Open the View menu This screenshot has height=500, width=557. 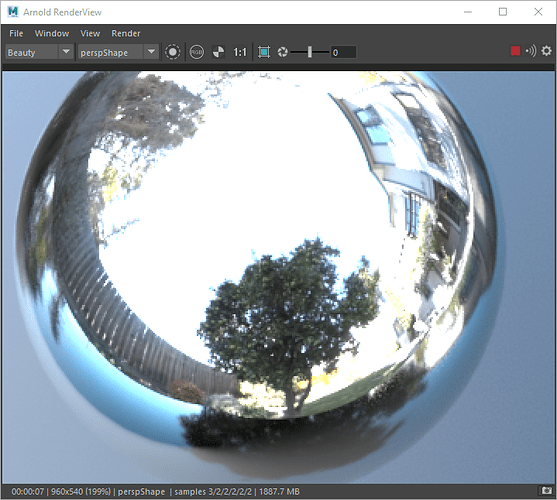coord(90,33)
